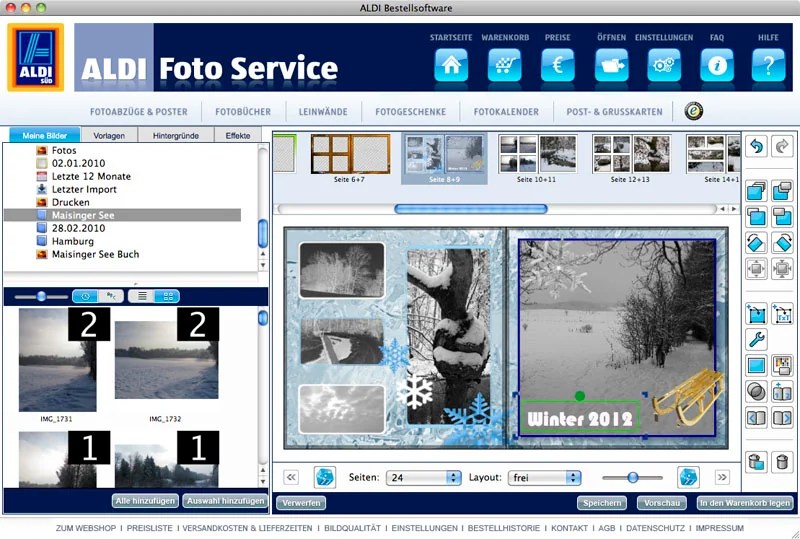Jump to first page double arrow
The height and width of the screenshot is (539, 800).
pos(291,478)
